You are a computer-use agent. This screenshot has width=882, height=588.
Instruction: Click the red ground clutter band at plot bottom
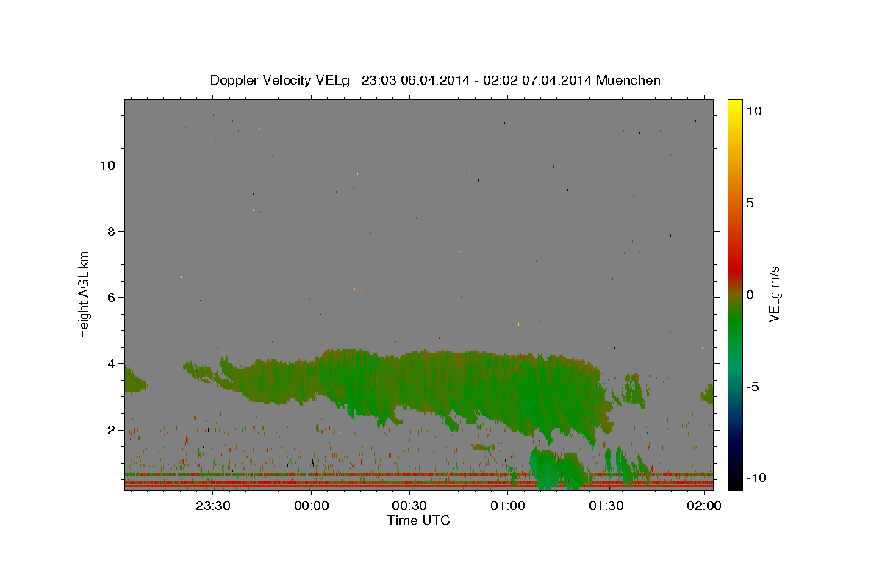[x=418, y=484]
